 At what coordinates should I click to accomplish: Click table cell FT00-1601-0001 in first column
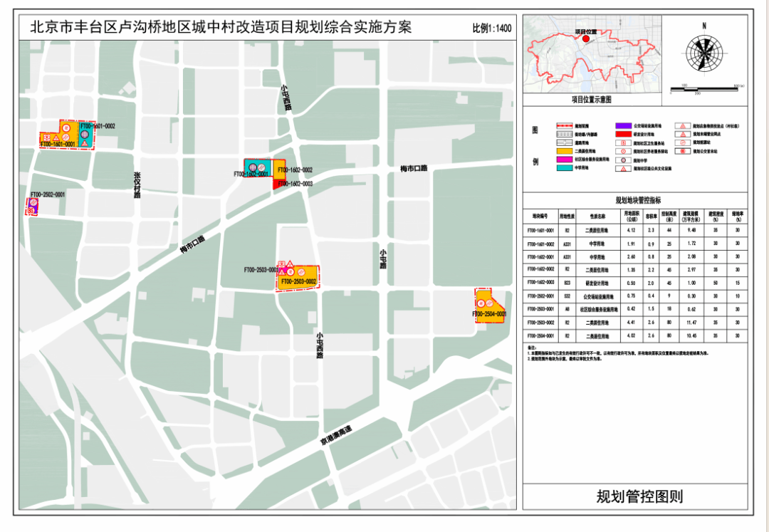point(540,230)
